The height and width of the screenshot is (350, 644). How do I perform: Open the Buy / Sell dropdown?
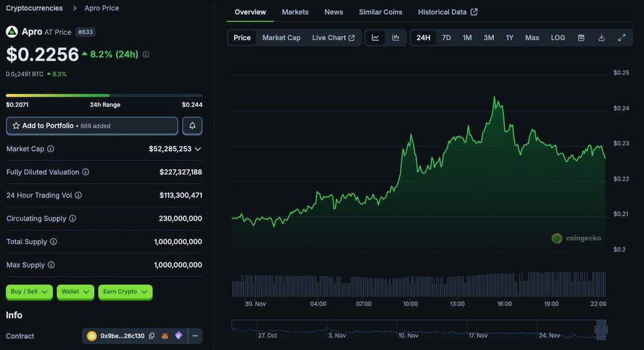(x=29, y=291)
